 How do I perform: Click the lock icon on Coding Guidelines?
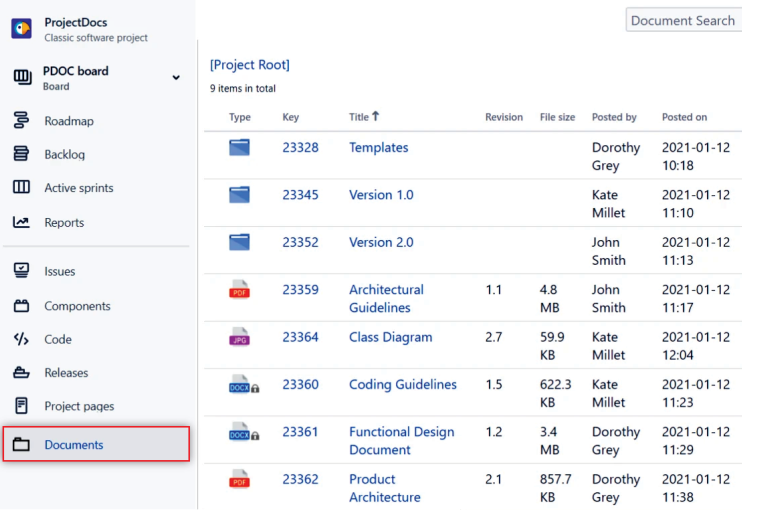tap(255, 389)
